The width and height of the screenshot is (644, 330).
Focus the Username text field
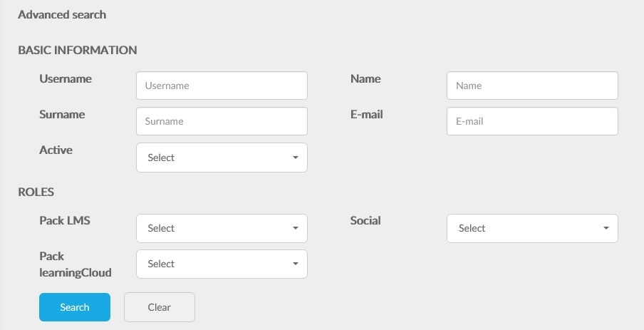[222, 86]
